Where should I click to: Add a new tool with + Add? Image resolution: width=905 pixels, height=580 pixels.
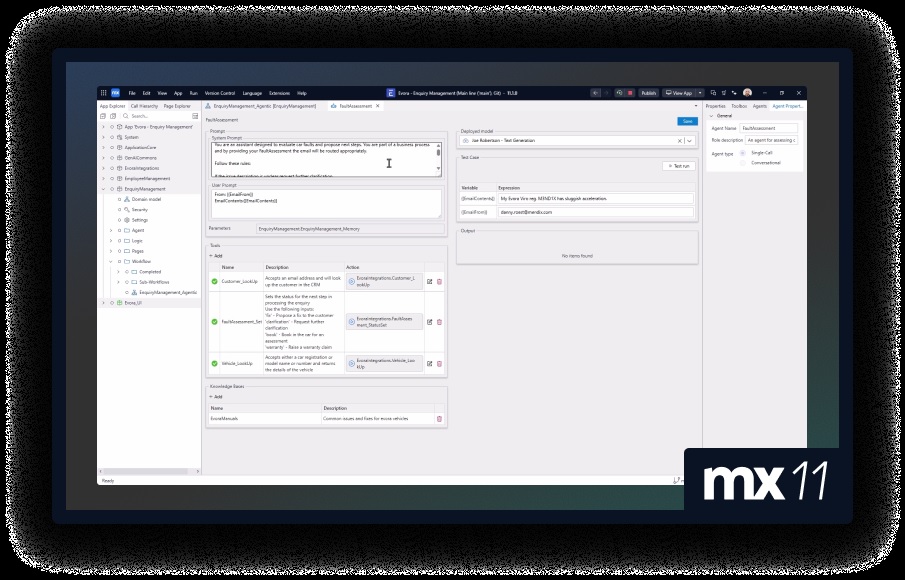[x=215, y=255]
